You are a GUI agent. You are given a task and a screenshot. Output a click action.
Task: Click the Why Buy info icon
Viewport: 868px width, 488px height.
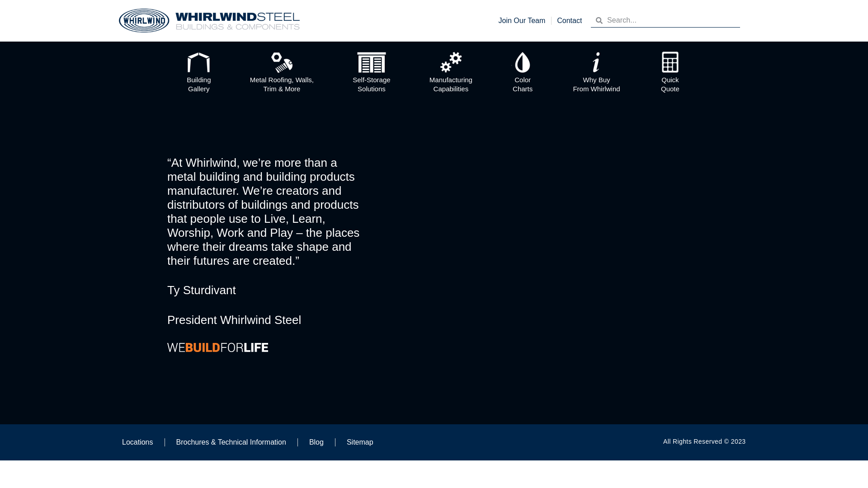(x=596, y=62)
